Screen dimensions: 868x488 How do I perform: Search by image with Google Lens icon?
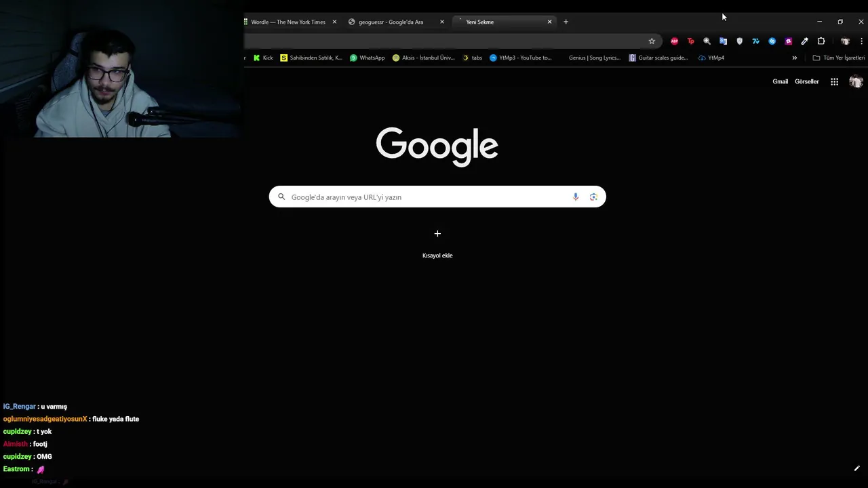[593, 197]
